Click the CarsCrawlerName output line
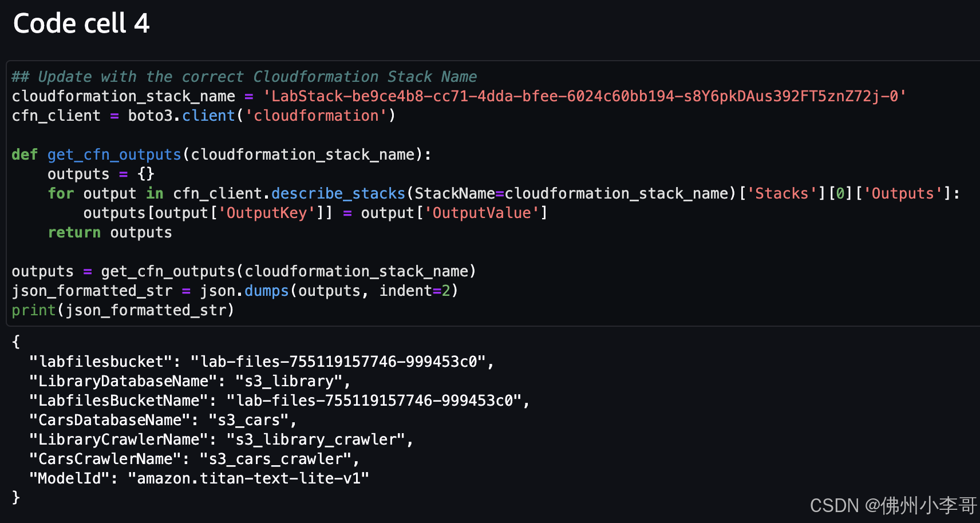980x523 pixels. 195,459
